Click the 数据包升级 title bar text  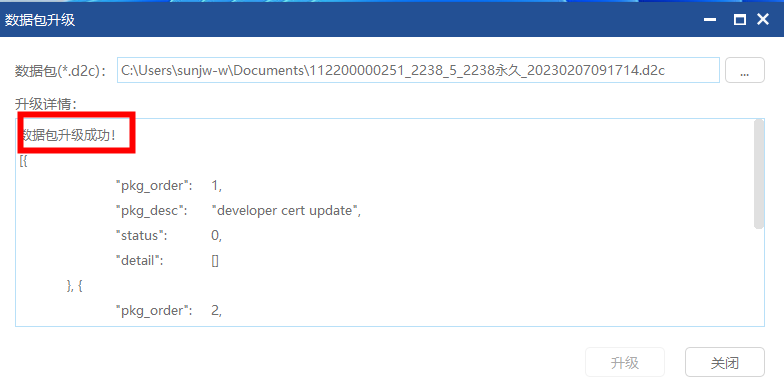click(x=40, y=20)
